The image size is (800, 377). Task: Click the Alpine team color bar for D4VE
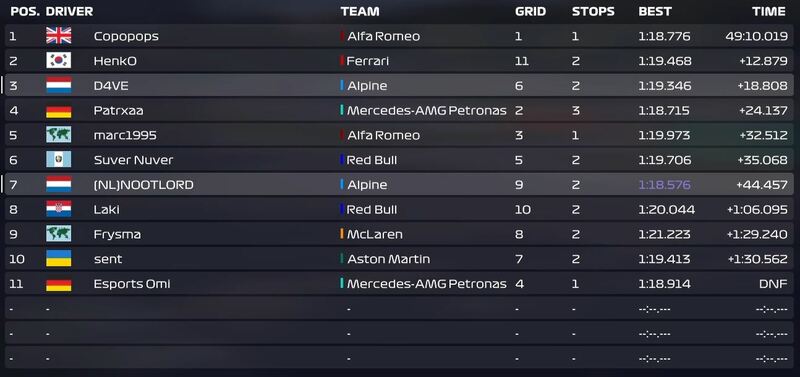(342, 85)
